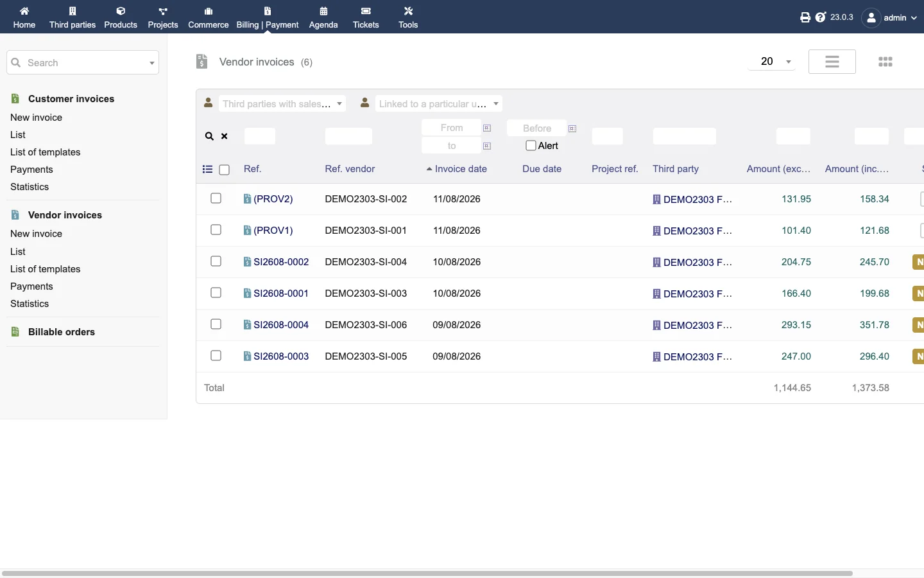Open the Third parties with sales dropdown

pos(282,104)
